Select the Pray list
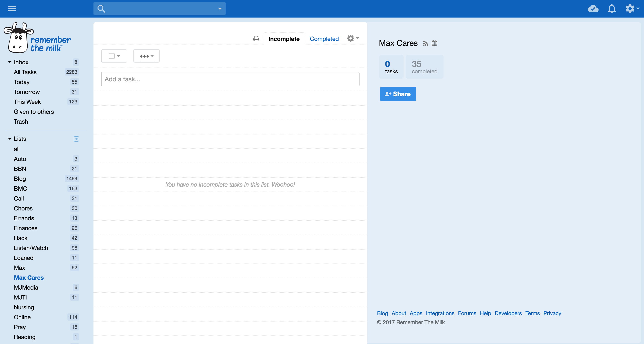The image size is (644, 344). click(20, 327)
